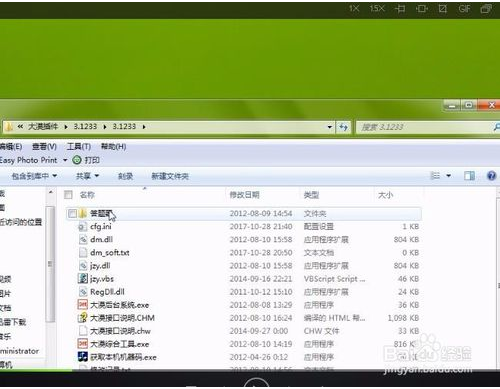Open the view options dropdown arrow
Screen dimensions: 500x389
click(449, 175)
